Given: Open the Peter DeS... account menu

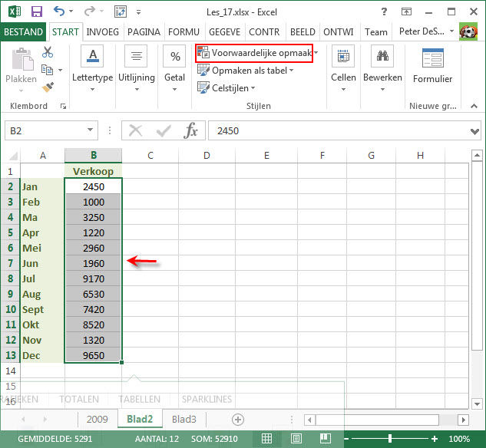Looking at the screenshot, I should pyautogui.click(x=426, y=31).
